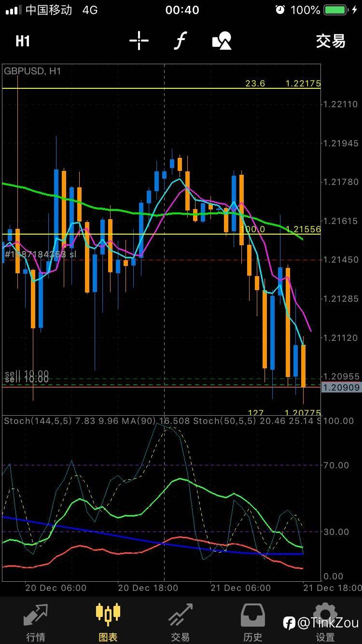Tap the 20 Dec 18:00 time label
Screen dimensions: 362x644
148,588
